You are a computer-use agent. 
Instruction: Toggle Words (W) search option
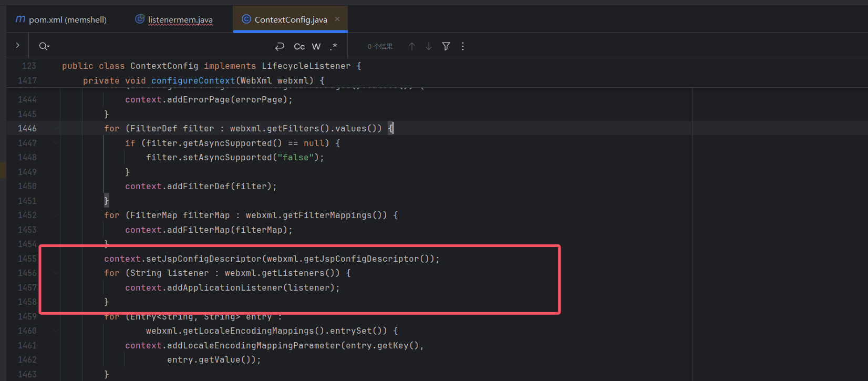tap(316, 46)
